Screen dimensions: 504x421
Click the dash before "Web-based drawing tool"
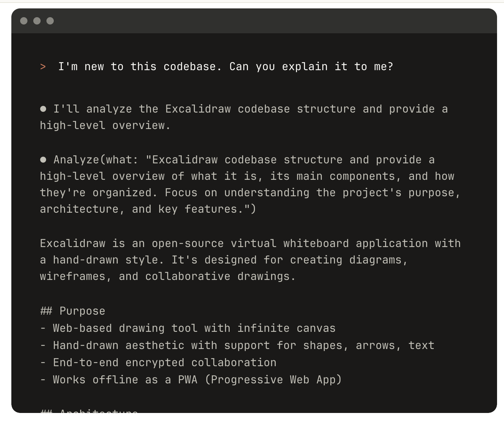click(x=43, y=328)
